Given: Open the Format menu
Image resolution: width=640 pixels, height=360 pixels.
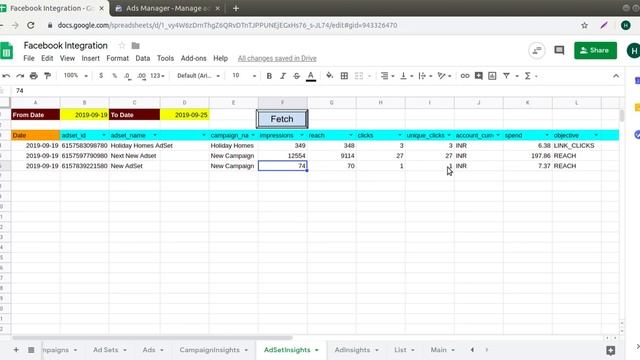Looking at the screenshot, I should 118,58.
